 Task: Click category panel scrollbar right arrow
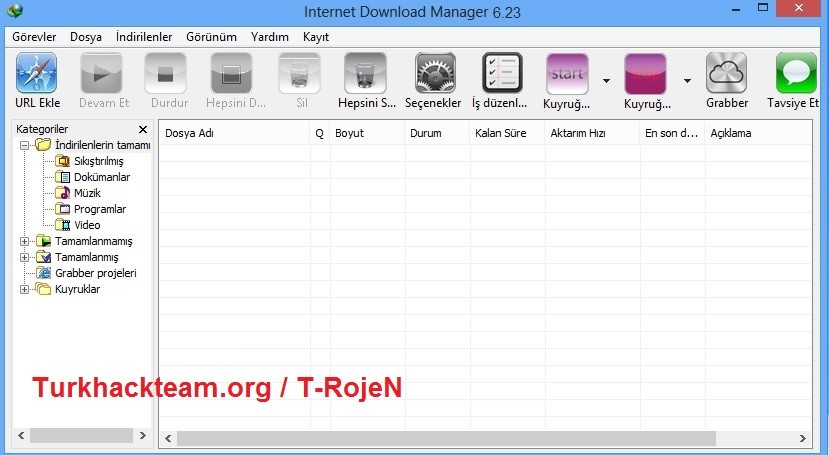click(143, 435)
